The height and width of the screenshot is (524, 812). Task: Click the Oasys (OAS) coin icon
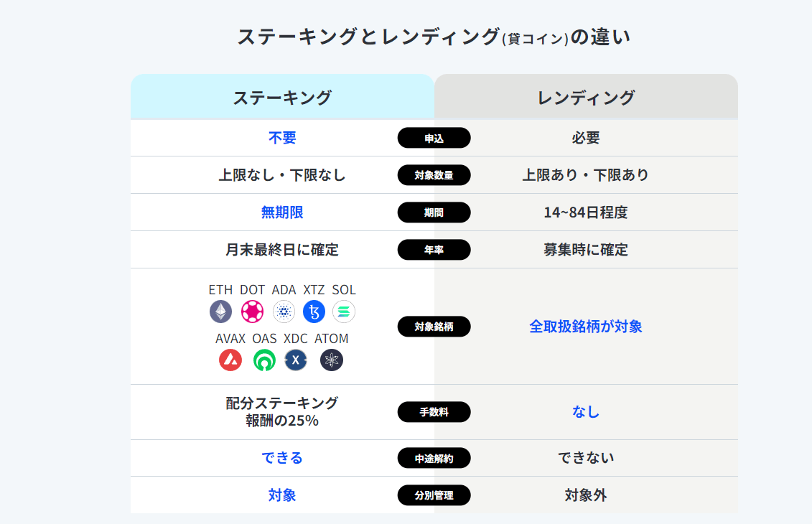(x=264, y=360)
